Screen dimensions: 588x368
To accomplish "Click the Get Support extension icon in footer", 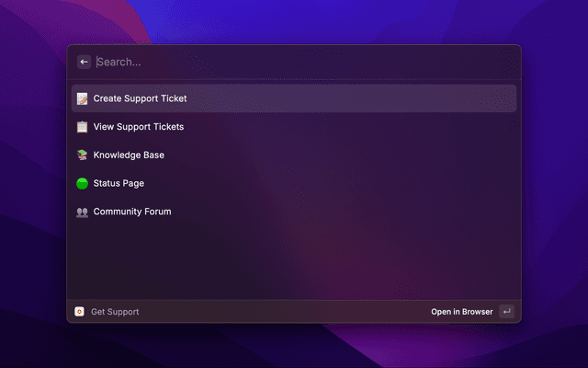I will tap(80, 312).
